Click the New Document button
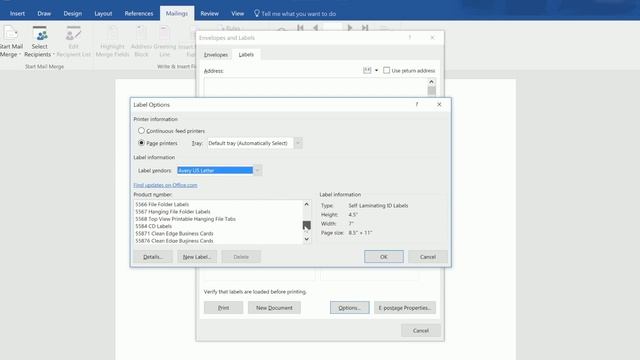The height and width of the screenshot is (360, 640). tap(274, 308)
